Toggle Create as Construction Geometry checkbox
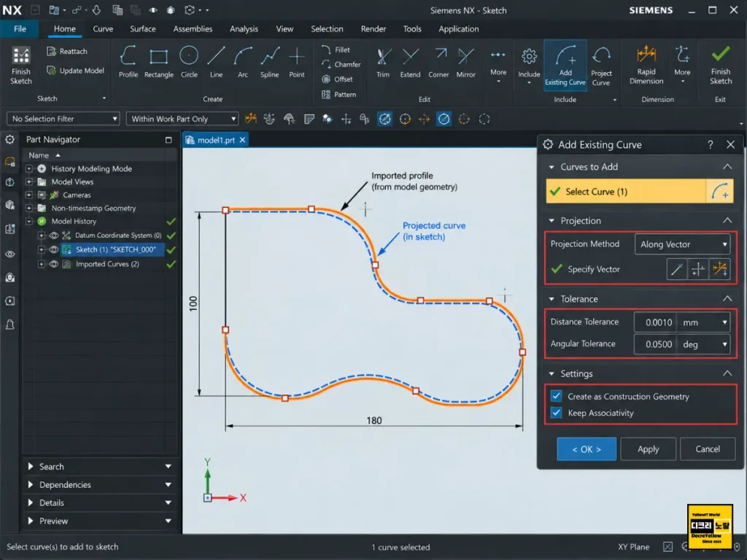Viewport: 747px width, 560px height. [x=556, y=396]
